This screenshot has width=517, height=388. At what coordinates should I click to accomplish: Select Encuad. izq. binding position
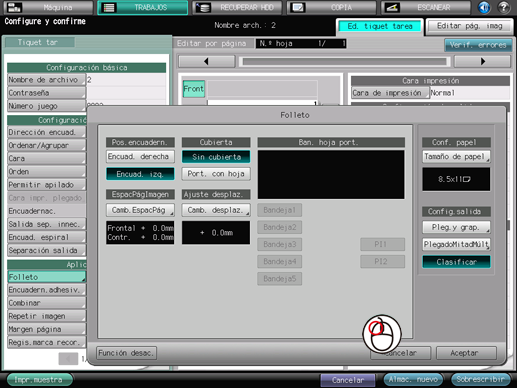pos(140,174)
